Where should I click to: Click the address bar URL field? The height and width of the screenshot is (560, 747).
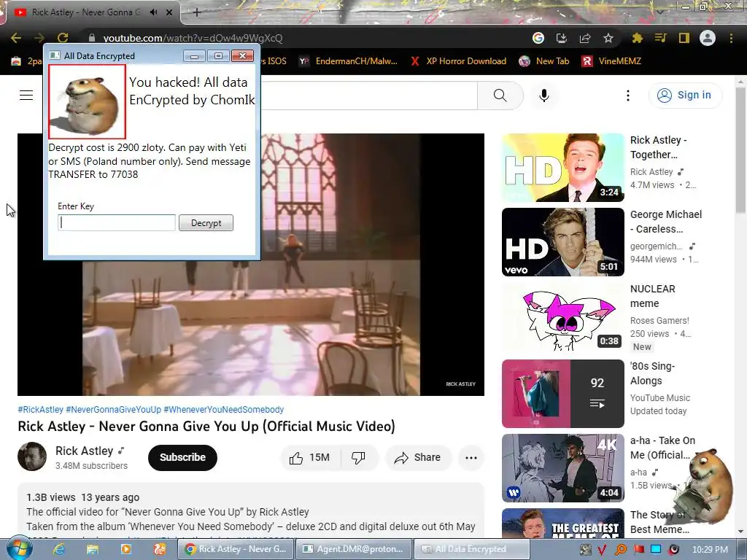305,38
